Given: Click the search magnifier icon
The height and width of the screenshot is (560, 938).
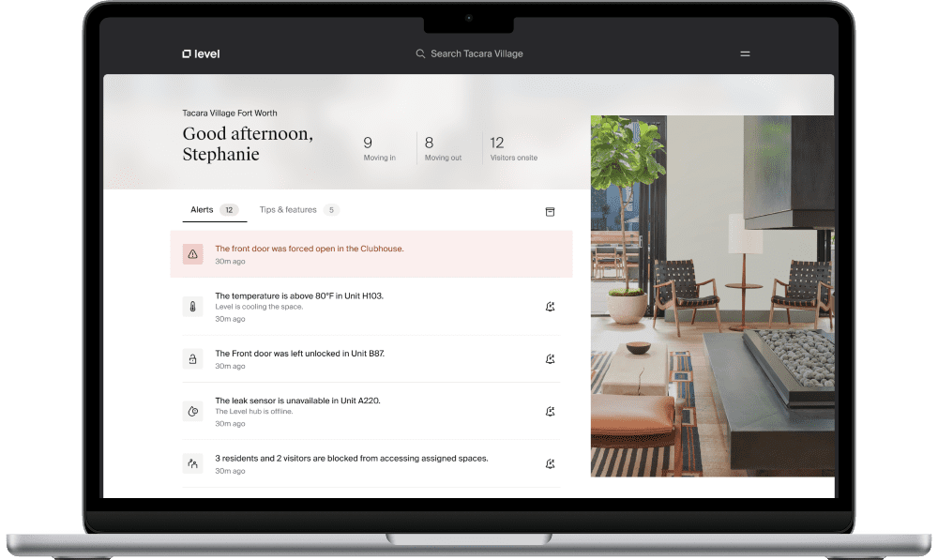Looking at the screenshot, I should pos(420,53).
